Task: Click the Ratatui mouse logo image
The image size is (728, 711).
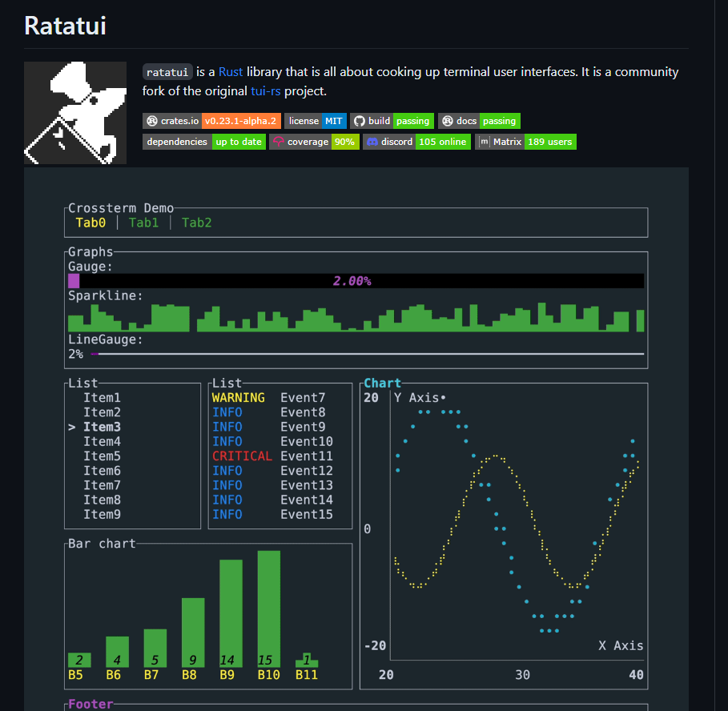Action: (x=74, y=112)
